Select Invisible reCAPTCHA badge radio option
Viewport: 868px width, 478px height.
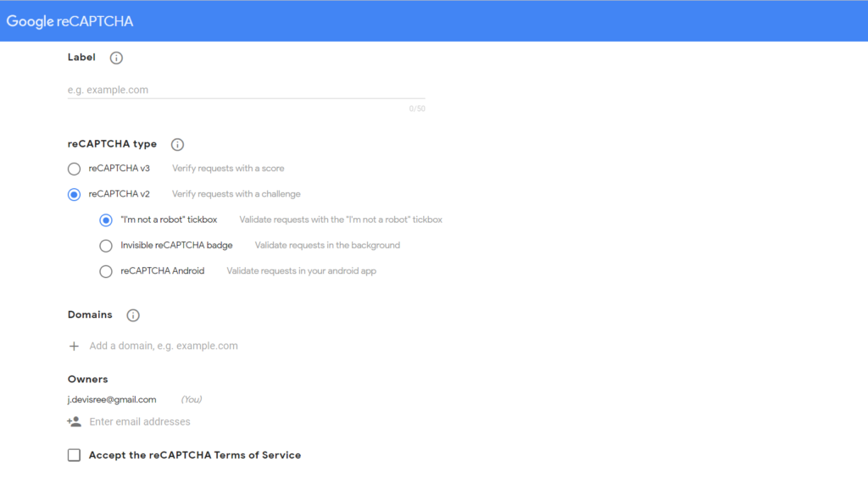coord(106,246)
